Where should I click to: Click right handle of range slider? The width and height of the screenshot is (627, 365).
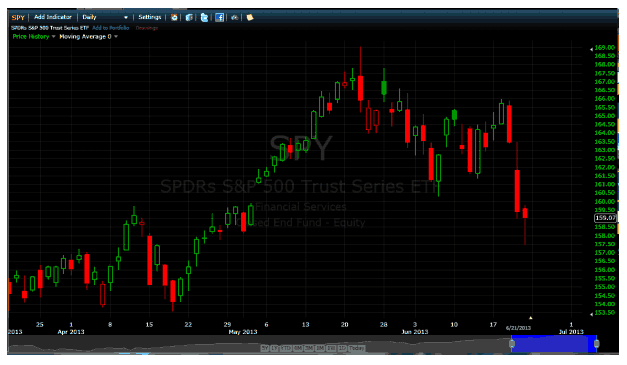pyautogui.click(x=597, y=344)
